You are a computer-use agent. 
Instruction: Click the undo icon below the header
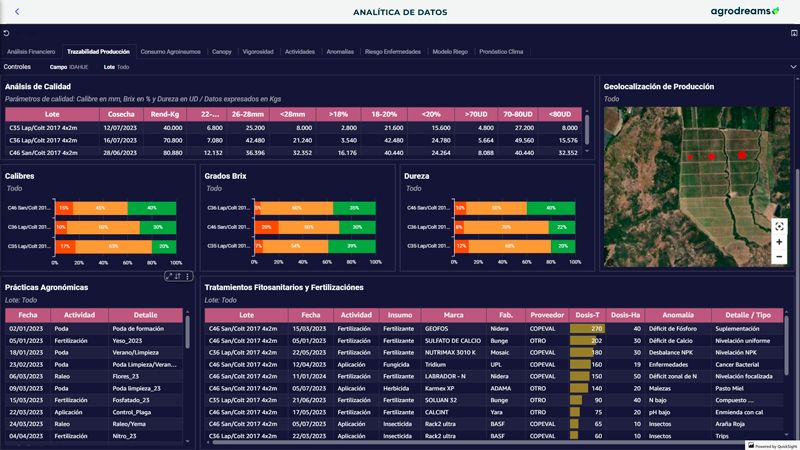[7, 33]
